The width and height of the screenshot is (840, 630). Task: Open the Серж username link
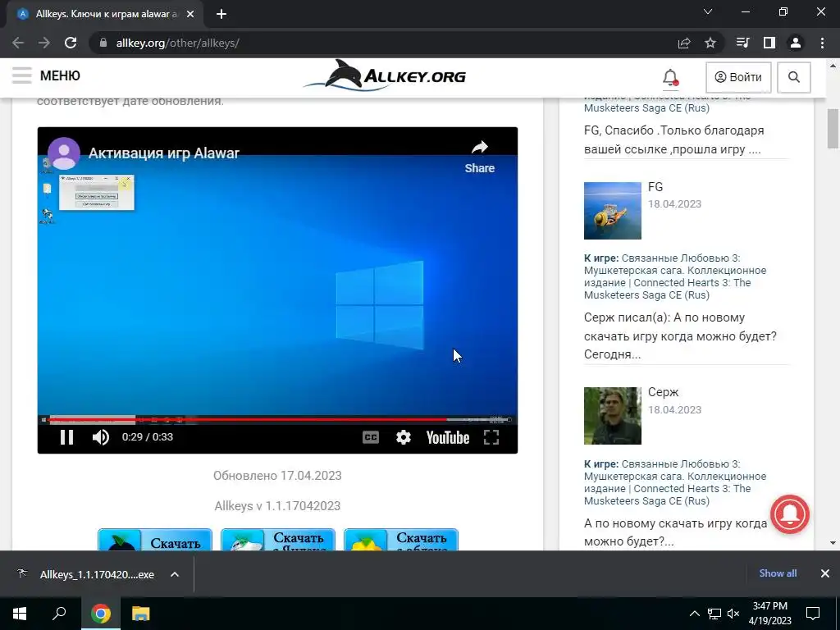pyautogui.click(x=663, y=392)
